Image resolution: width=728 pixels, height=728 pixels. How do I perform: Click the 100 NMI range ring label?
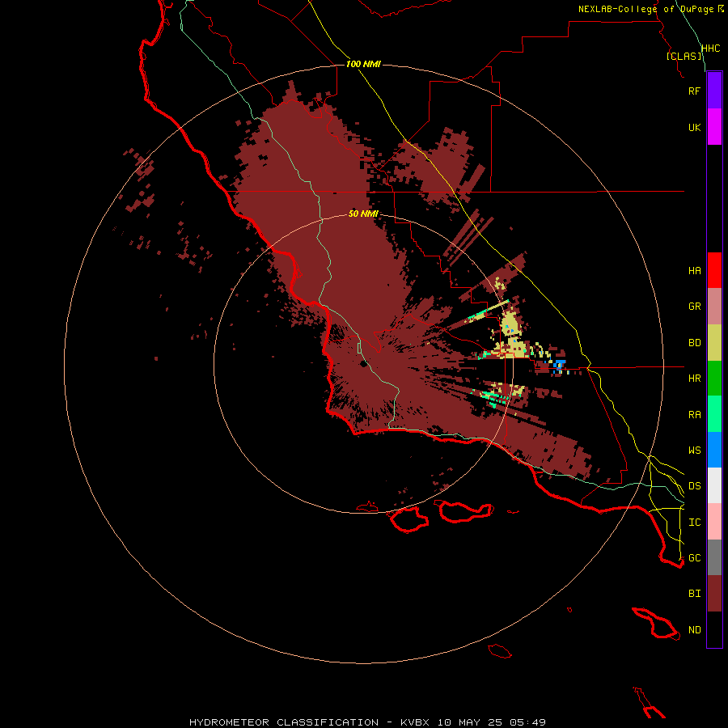coord(363,64)
